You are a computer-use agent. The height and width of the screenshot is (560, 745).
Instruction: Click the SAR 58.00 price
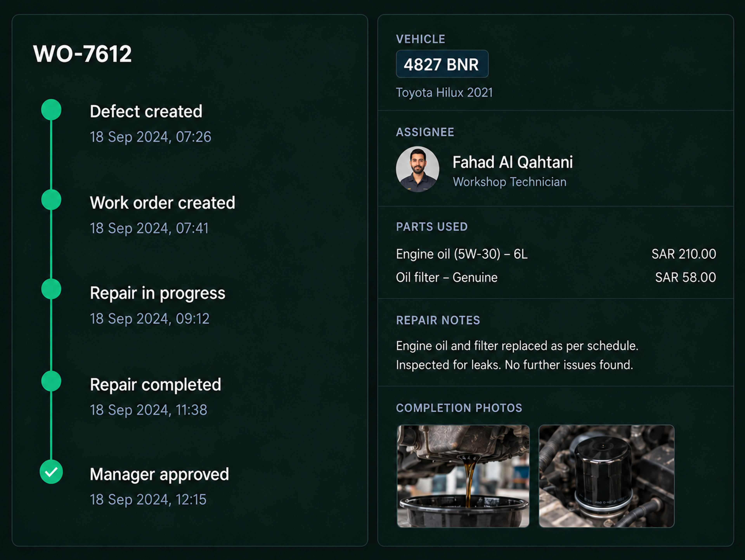685,277
